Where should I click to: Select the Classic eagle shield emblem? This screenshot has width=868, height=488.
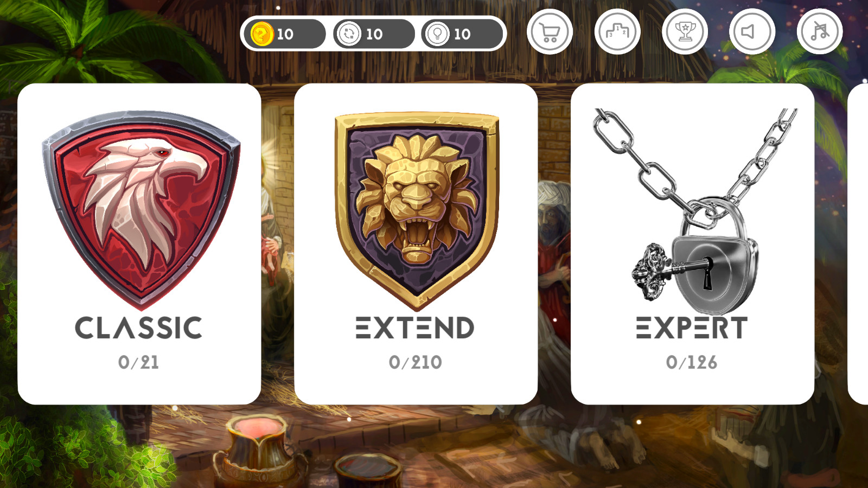[x=141, y=209]
